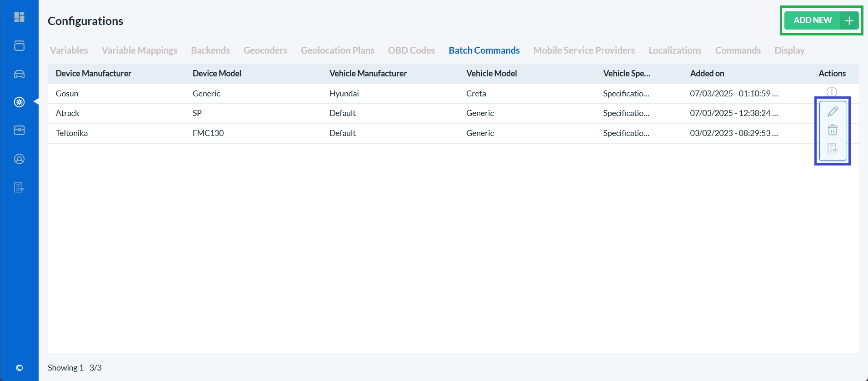
Task: Click the pencil edit icon in the actions popup
Action: (832, 111)
